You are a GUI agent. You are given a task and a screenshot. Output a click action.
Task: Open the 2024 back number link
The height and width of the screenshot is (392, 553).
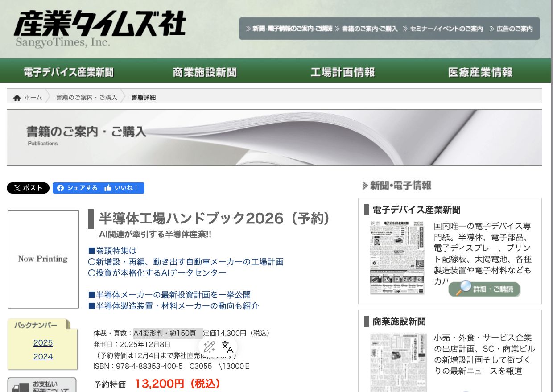43,356
